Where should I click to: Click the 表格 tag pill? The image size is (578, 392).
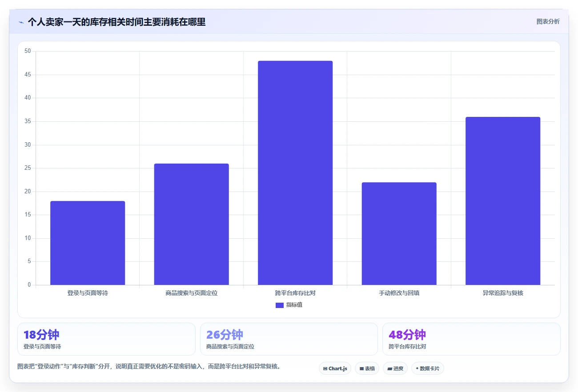[x=367, y=368]
